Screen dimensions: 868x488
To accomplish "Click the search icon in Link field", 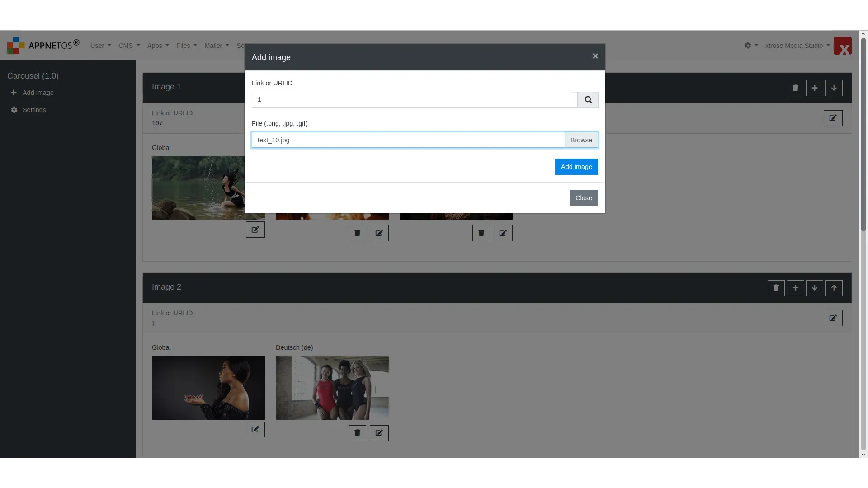I will [x=588, y=99].
